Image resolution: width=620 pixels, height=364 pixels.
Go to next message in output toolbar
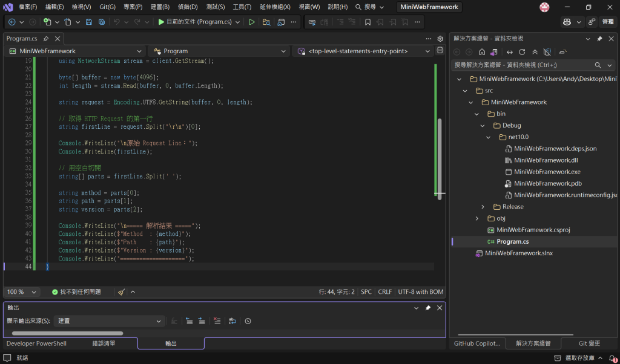pos(202,321)
